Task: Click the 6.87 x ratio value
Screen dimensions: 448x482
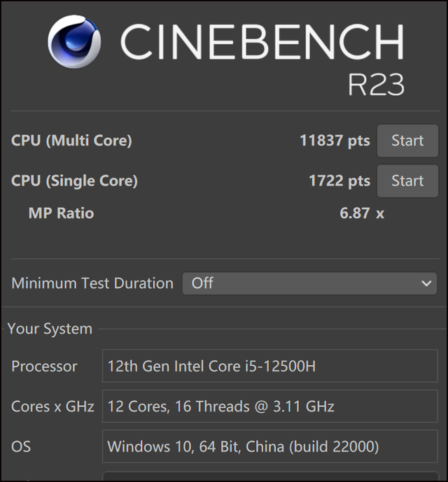Action: pyautogui.click(x=362, y=213)
